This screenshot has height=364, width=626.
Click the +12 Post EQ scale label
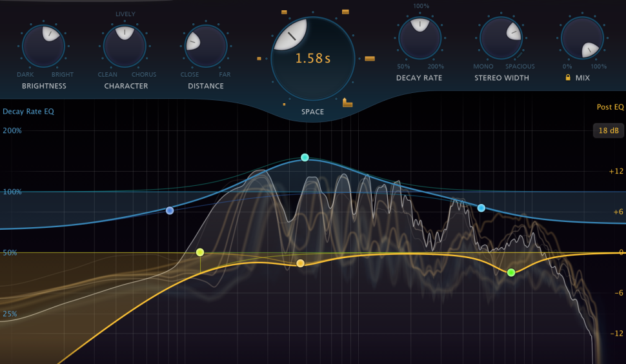click(x=616, y=171)
